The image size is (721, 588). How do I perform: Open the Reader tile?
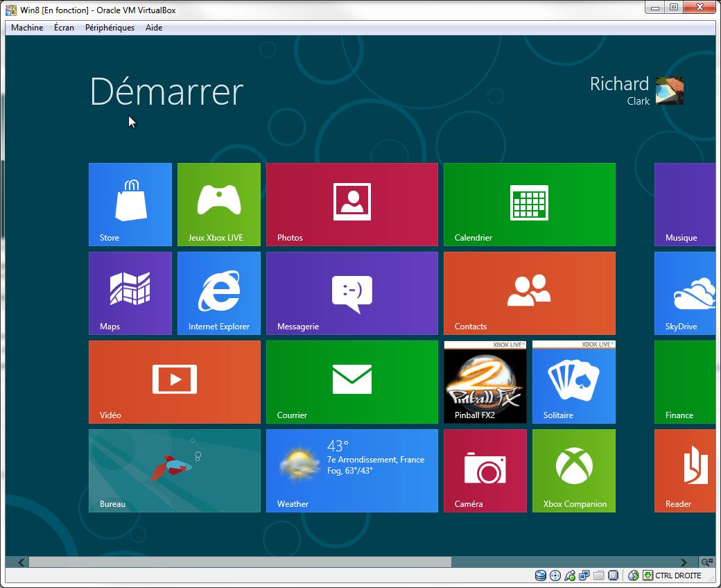click(685, 471)
